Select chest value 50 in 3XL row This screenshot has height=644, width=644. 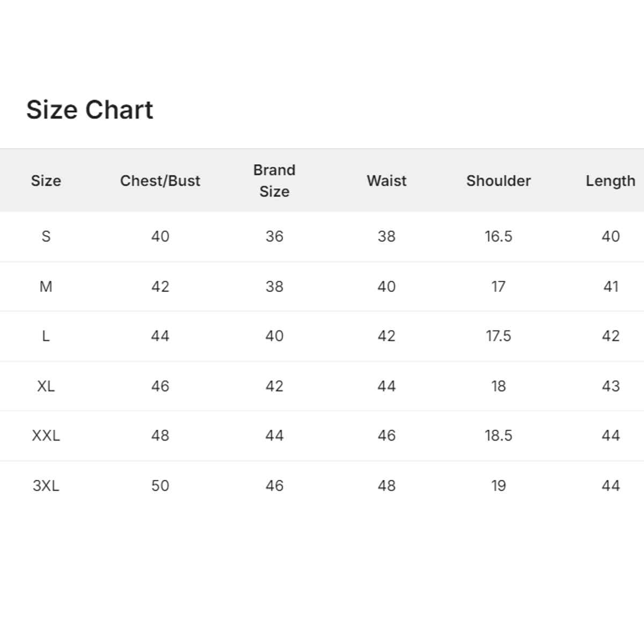[160, 486]
